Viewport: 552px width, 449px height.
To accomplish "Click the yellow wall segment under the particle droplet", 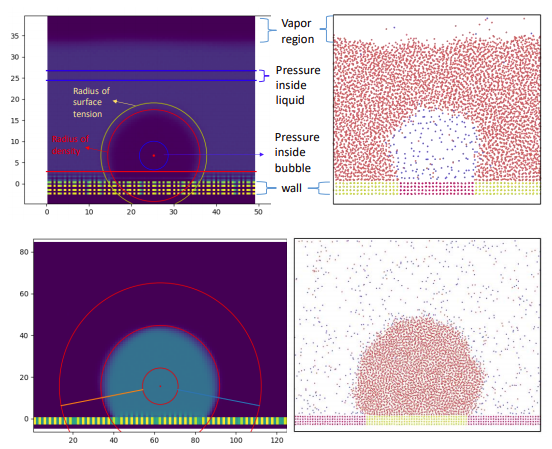I will (417, 420).
